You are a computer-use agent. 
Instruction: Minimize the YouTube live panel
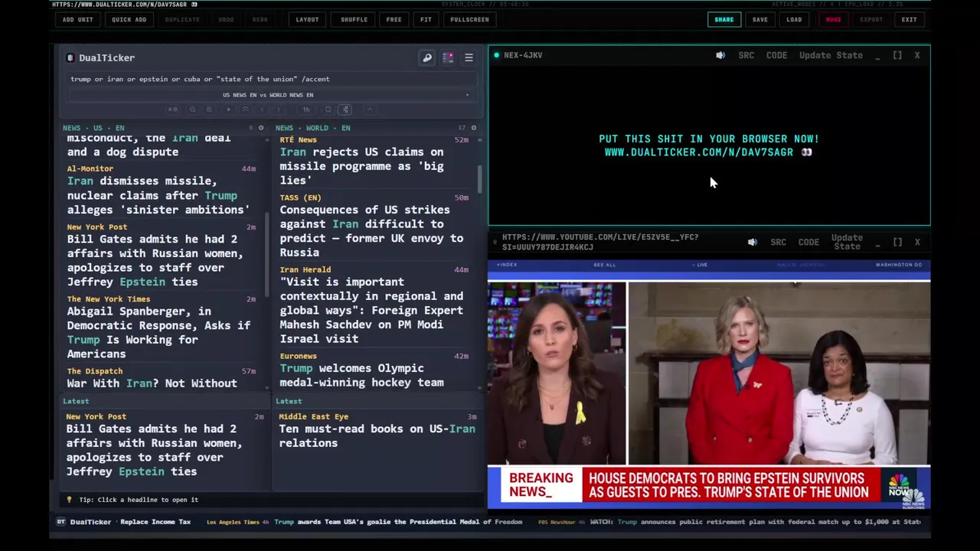(877, 242)
